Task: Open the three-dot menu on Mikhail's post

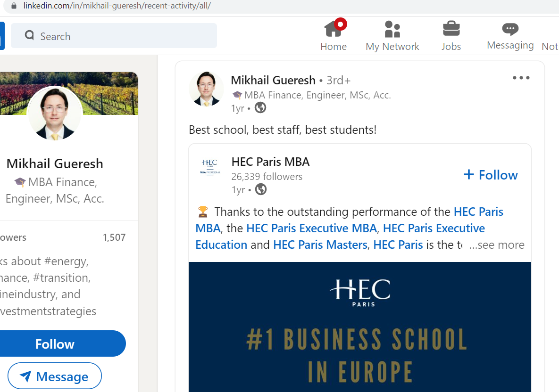Action: pyautogui.click(x=521, y=78)
